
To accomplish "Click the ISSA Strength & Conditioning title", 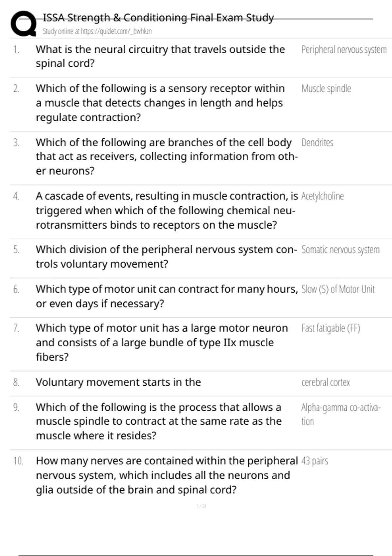I will (x=158, y=18).
